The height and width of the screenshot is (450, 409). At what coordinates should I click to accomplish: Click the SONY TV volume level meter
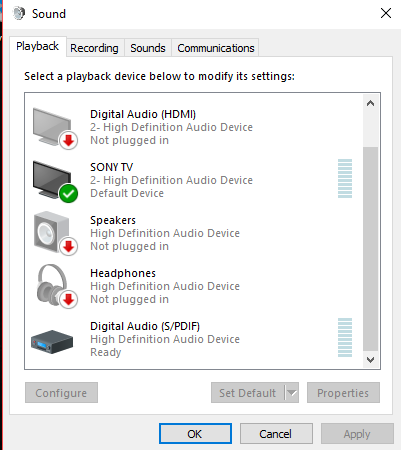[345, 178]
